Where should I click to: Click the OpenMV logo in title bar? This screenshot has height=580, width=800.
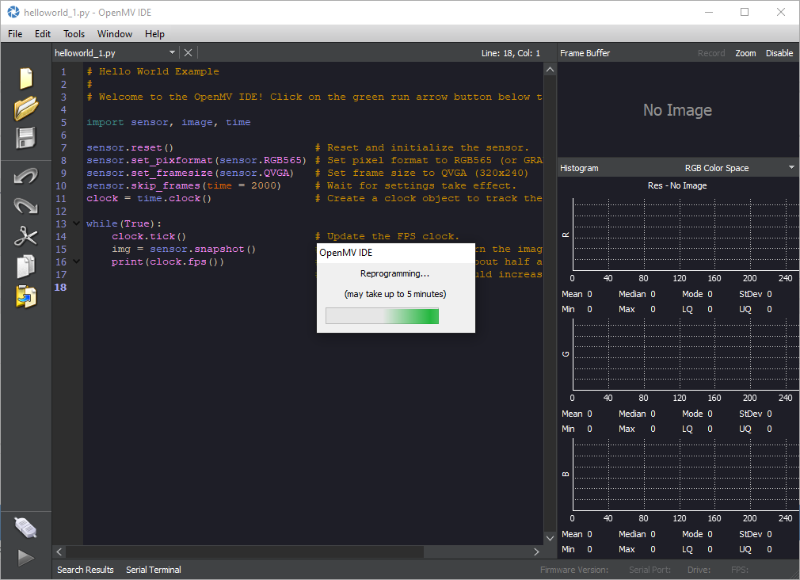click(13, 12)
